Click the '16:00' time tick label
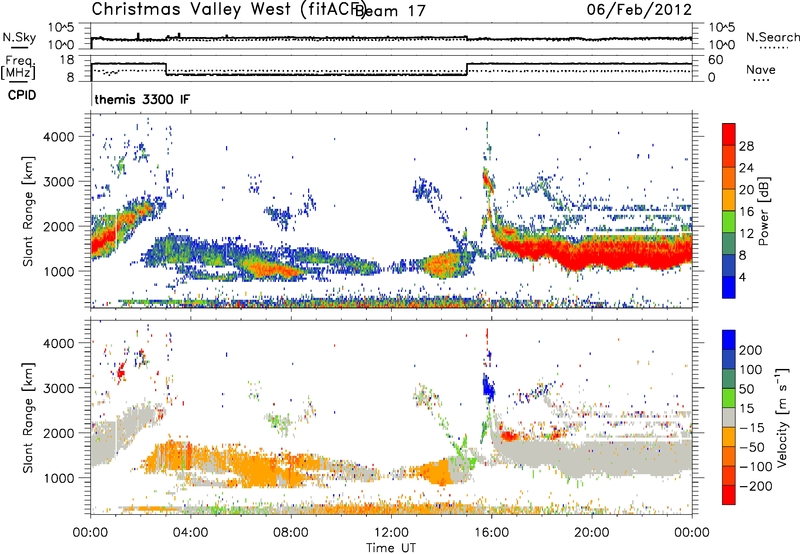The height and width of the screenshot is (554, 800). point(491,532)
